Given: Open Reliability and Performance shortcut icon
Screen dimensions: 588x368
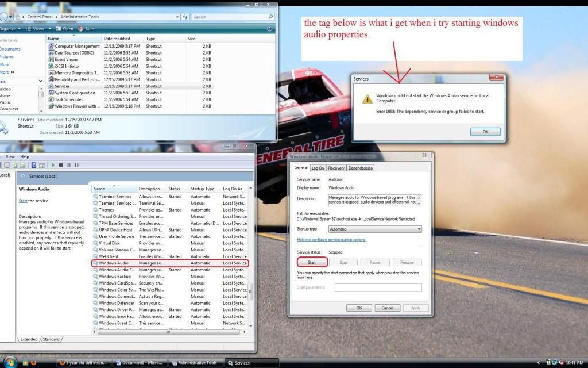Looking at the screenshot, I should tap(51, 79).
